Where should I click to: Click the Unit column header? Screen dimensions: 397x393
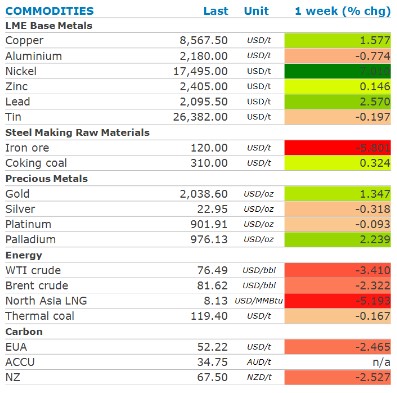[256, 11]
